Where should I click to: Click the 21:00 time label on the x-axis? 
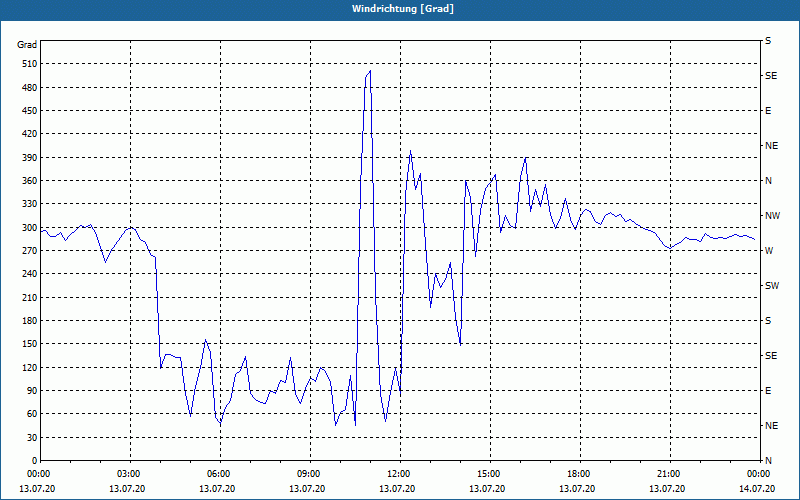[x=670, y=474]
